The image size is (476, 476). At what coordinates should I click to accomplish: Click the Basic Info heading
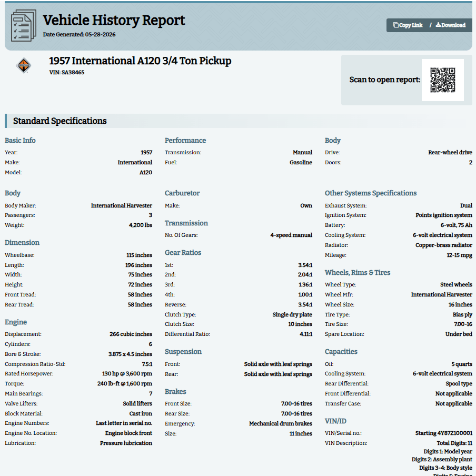(20, 140)
